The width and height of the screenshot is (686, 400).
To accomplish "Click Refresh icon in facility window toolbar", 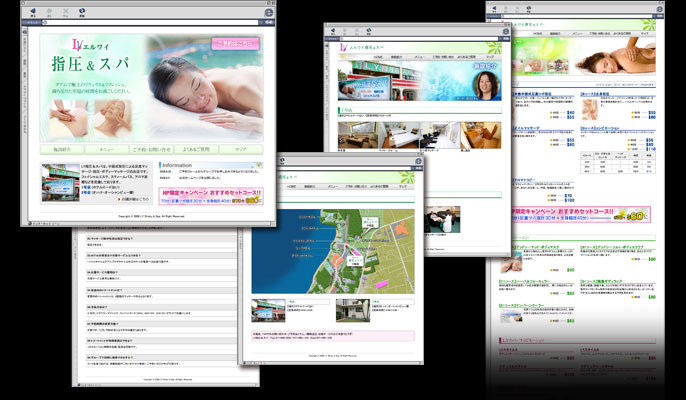I will point(368,31).
